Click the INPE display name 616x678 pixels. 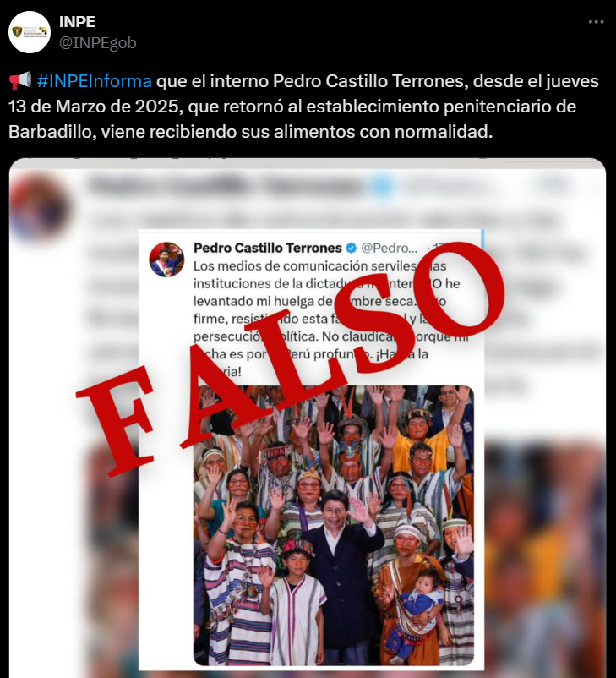[77, 22]
